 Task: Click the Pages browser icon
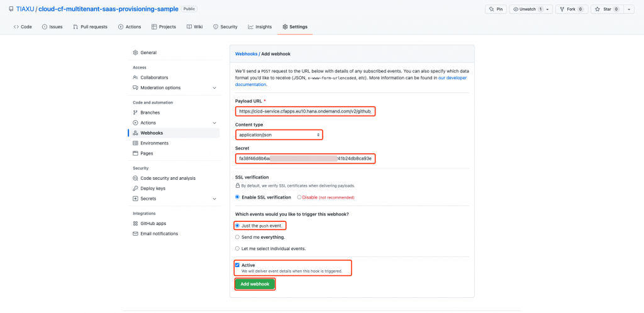click(x=136, y=153)
